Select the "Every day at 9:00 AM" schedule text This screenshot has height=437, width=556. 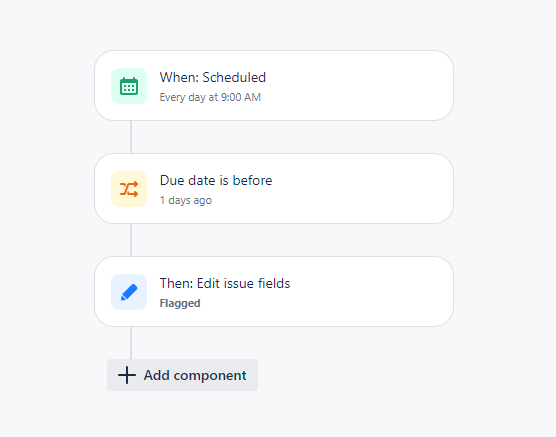[210, 97]
